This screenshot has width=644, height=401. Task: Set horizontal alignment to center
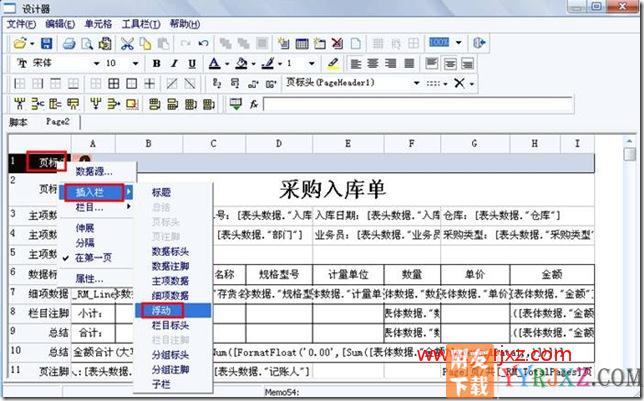pyautogui.click(x=373, y=64)
